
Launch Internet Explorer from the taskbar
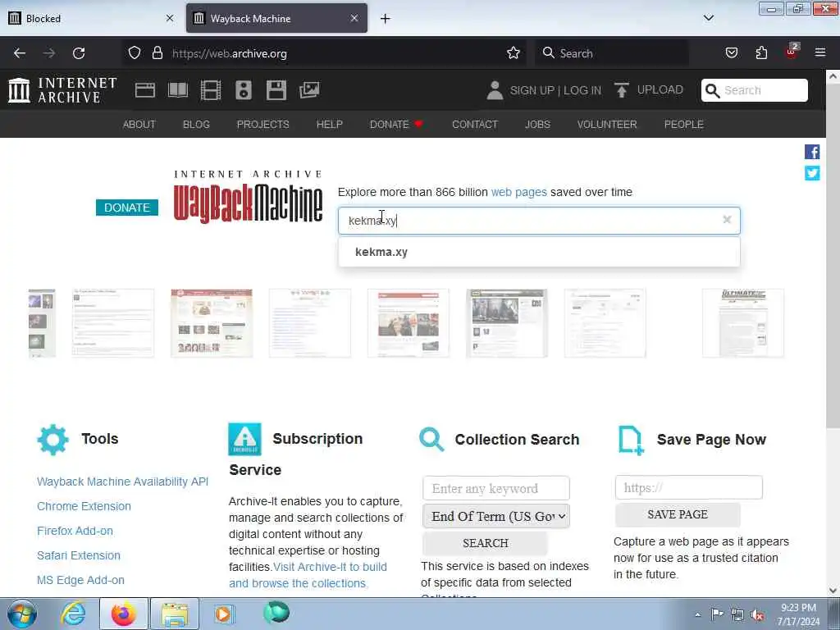tap(73, 614)
